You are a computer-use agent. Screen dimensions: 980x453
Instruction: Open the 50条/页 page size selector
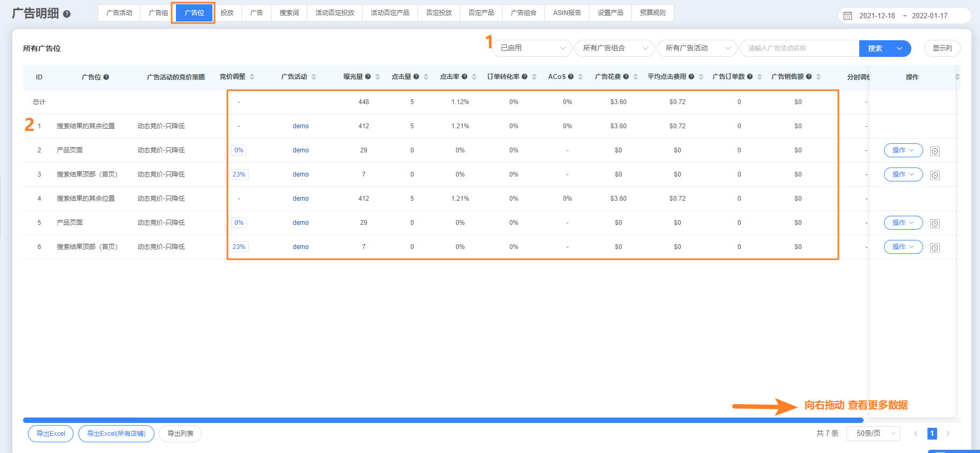pyautogui.click(x=873, y=433)
